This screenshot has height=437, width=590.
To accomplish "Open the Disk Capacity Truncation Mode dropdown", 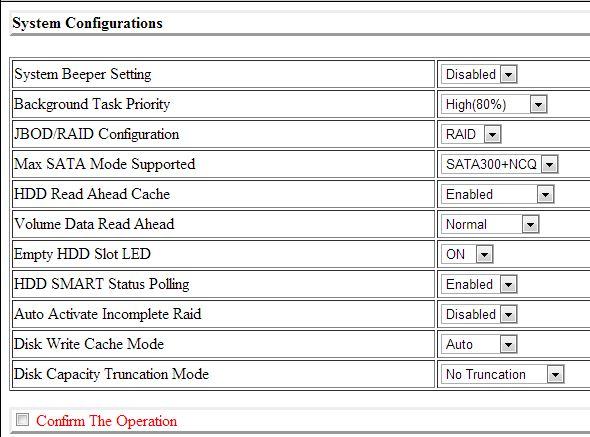I will click(503, 375).
